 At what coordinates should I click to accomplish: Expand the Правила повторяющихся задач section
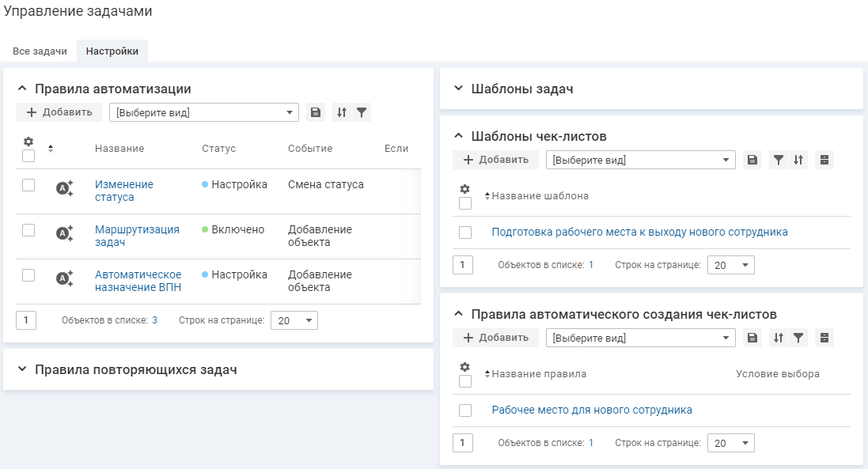coord(22,369)
